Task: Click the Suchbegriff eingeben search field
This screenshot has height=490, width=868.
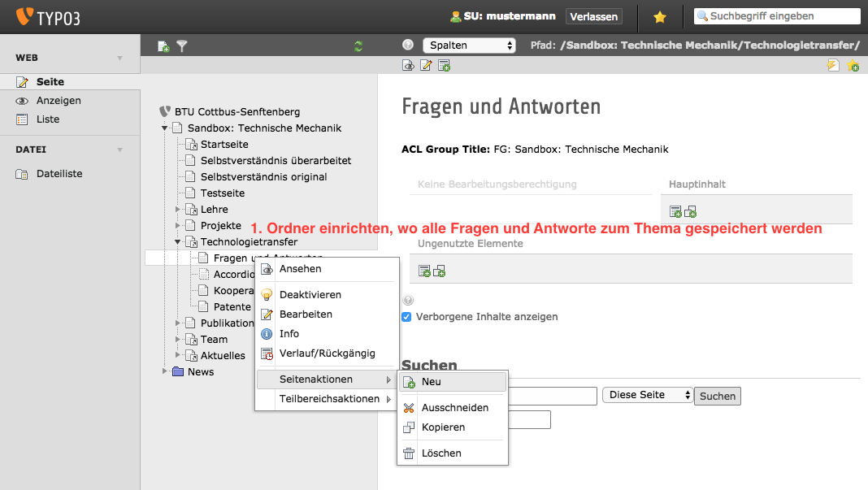Action: pyautogui.click(x=780, y=16)
